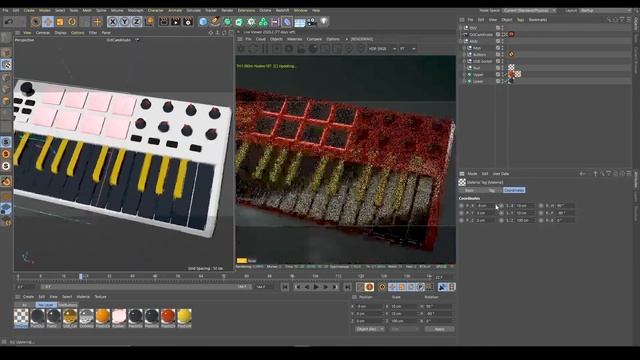This screenshot has height=360, width=640.
Task: Expand the Buttons object tree row
Action: (x=464, y=54)
